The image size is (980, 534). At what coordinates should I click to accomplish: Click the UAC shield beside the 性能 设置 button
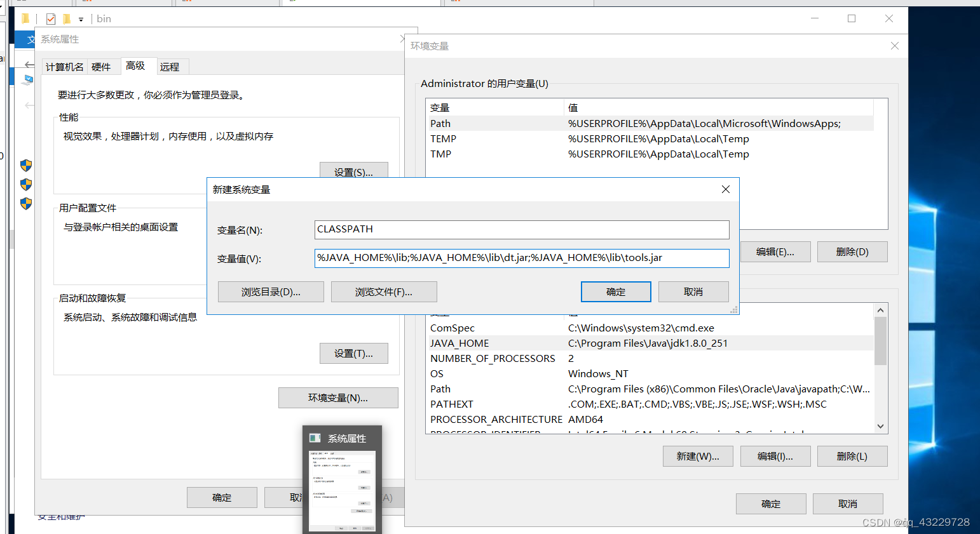(25, 166)
